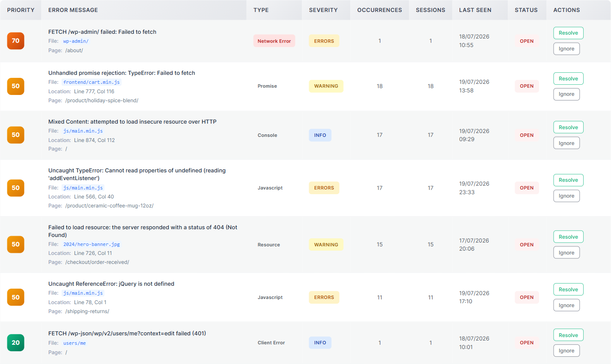Click ERRORS severity badge in wp-admin row

(x=324, y=41)
